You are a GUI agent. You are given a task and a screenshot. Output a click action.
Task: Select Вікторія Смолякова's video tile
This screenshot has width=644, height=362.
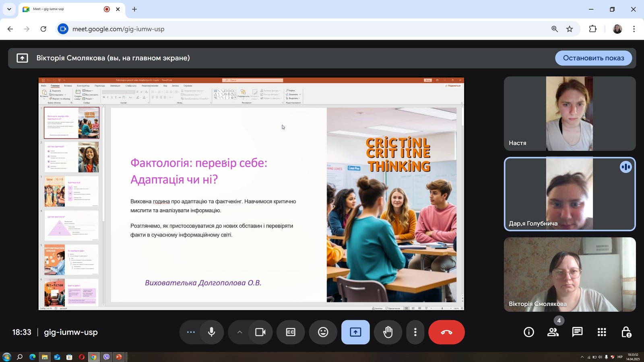570,274
